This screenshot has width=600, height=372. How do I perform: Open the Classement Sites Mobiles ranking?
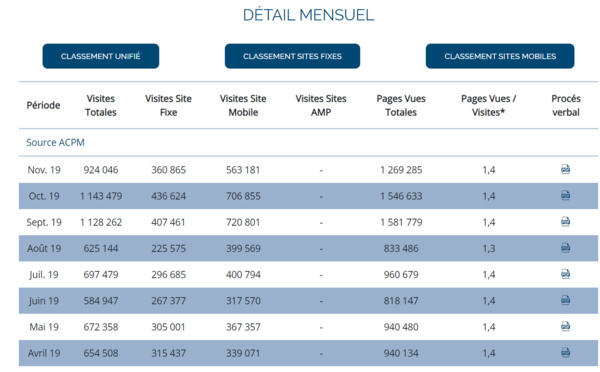coord(500,56)
